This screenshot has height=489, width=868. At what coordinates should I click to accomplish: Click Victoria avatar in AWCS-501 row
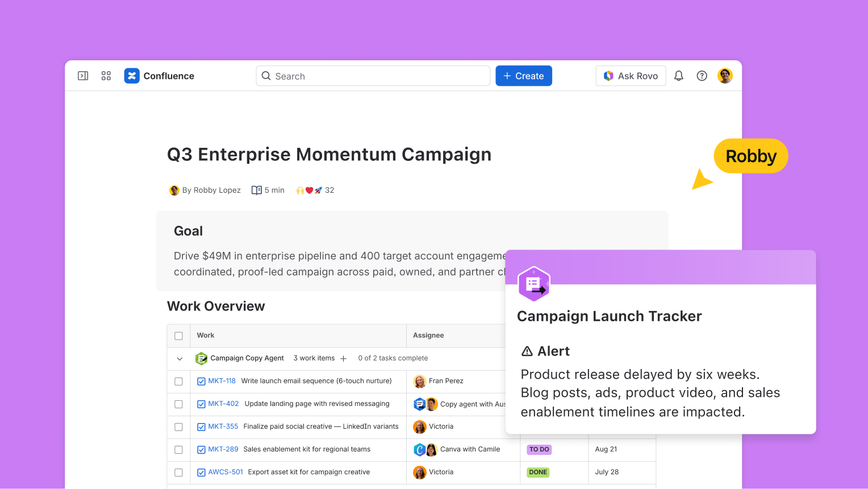pos(420,472)
